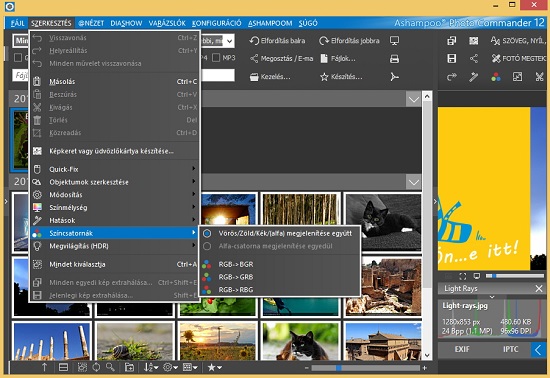This screenshot has width=550, height=378.
Task: Click the Fájlok... button
Action: (338, 59)
